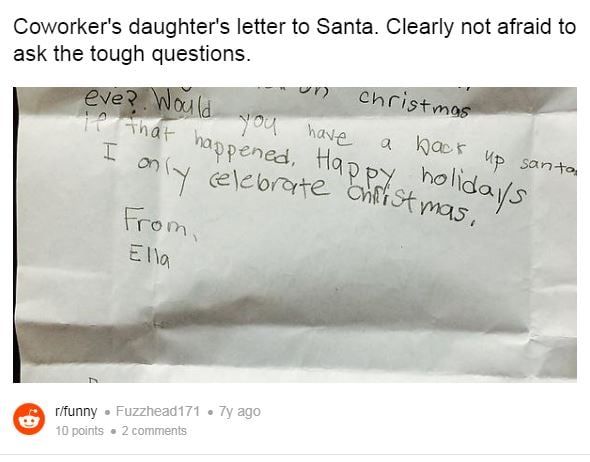Click the handwritten word celebrate

point(268,182)
